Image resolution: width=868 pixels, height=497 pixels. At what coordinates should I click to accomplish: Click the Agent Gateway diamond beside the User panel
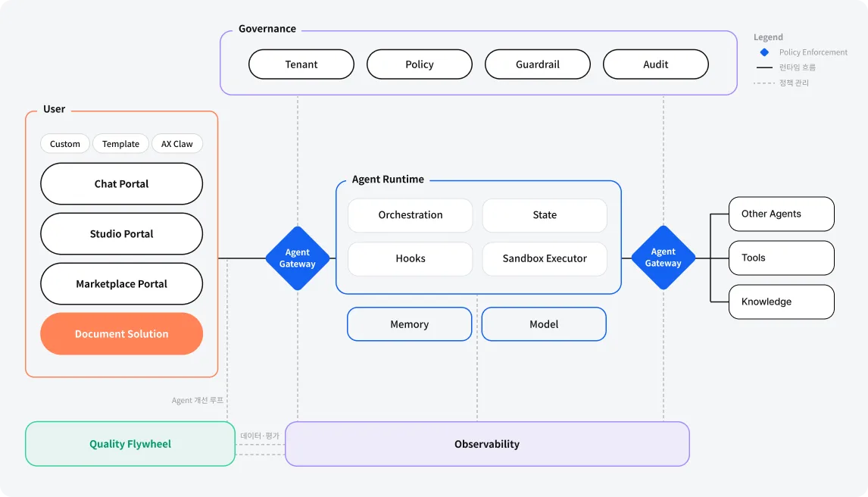[x=298, y=258]
